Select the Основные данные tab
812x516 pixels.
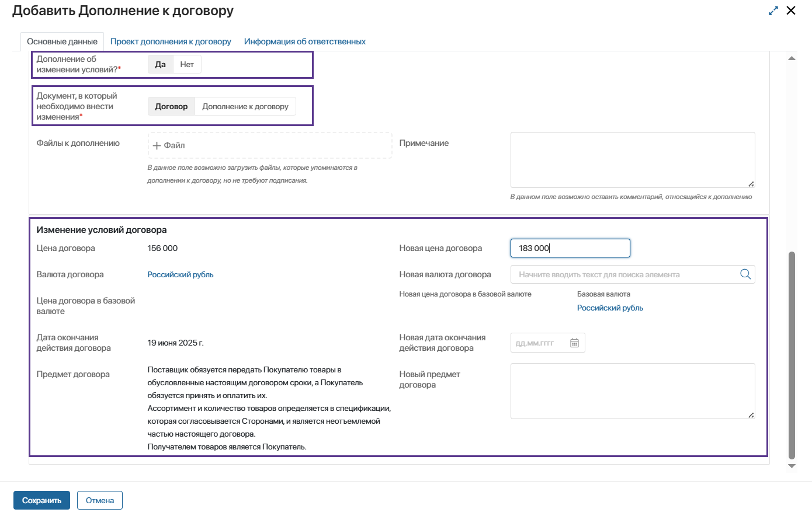62,41
